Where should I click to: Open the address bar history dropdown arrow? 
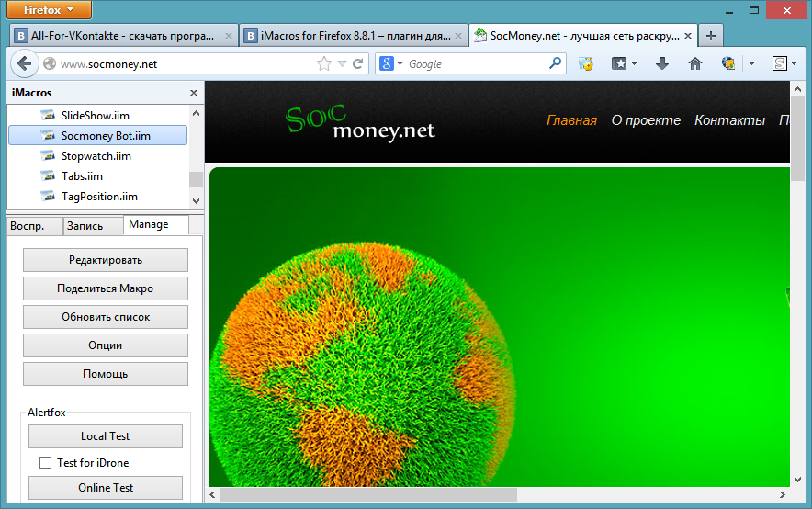(x=342, y=63)
